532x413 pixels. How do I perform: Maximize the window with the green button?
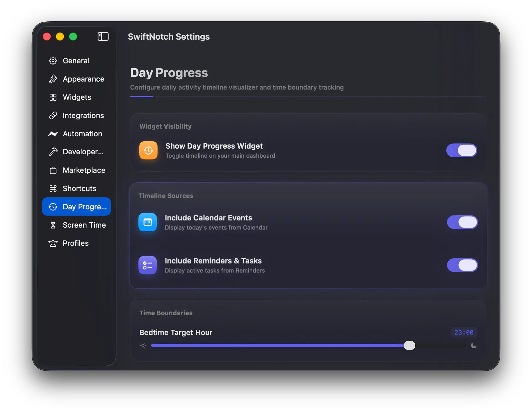point(73,37)
